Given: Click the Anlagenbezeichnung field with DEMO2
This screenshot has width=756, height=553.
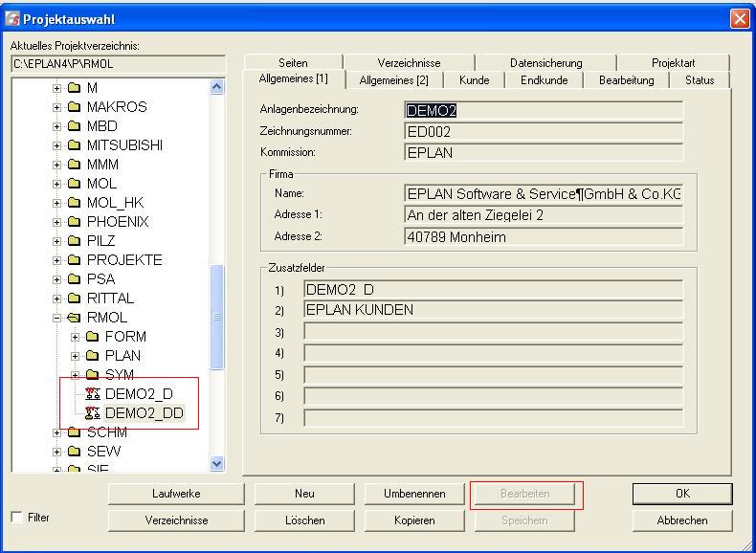Looking at the screenshot, I should pyautogui.click(x=544, y=111).
